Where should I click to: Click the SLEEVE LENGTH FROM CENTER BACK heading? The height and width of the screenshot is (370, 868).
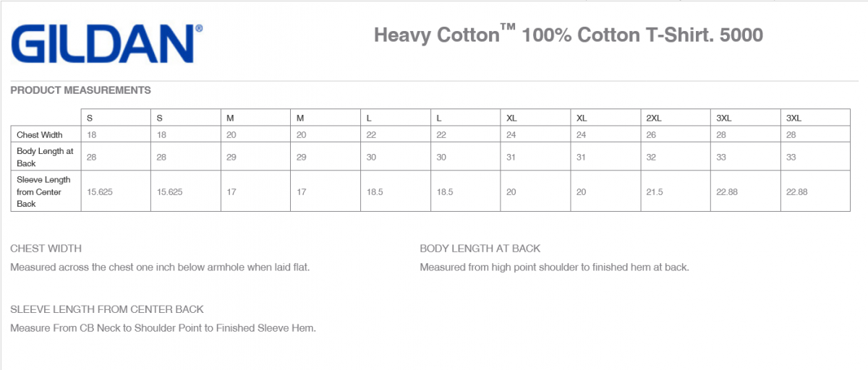coord(107,309)
